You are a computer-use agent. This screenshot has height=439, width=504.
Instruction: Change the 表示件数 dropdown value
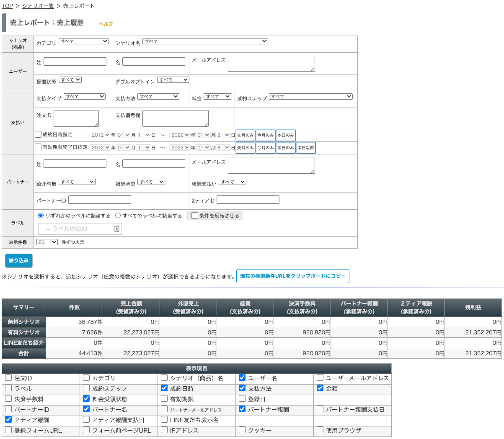47,242
